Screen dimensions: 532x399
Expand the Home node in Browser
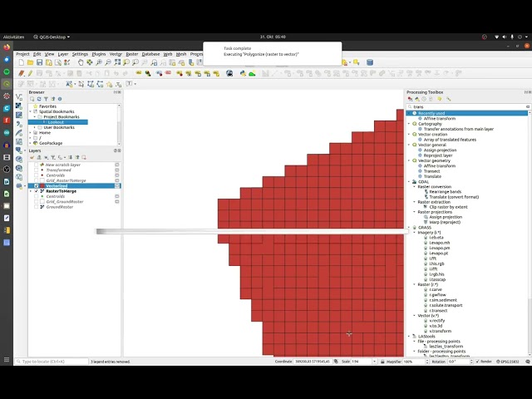click(x=31, y=133)
